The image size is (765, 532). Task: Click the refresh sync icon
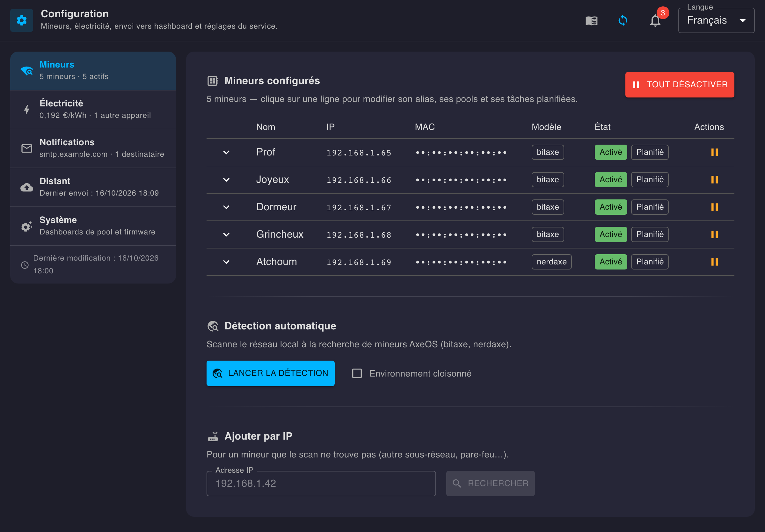pos(623,21)
